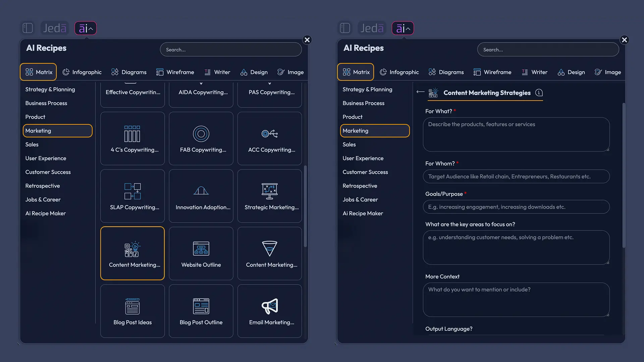Viewport: 644px width, 362px height.
Task: Open the Blog Post Outline recipe card
Action: coord(201,311)
